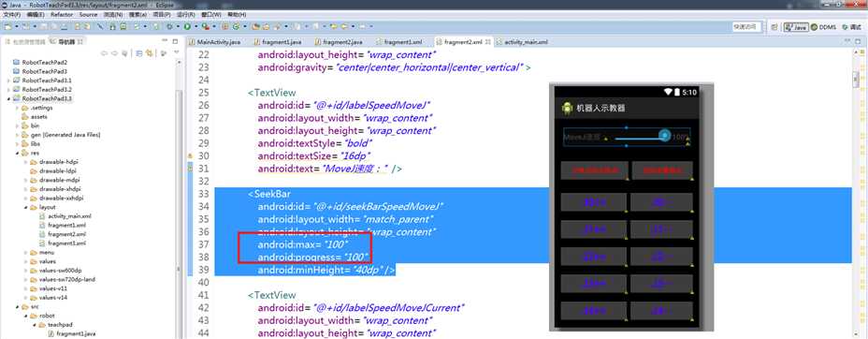Open fragment2.xml in the navigator tree

(62, 234)
